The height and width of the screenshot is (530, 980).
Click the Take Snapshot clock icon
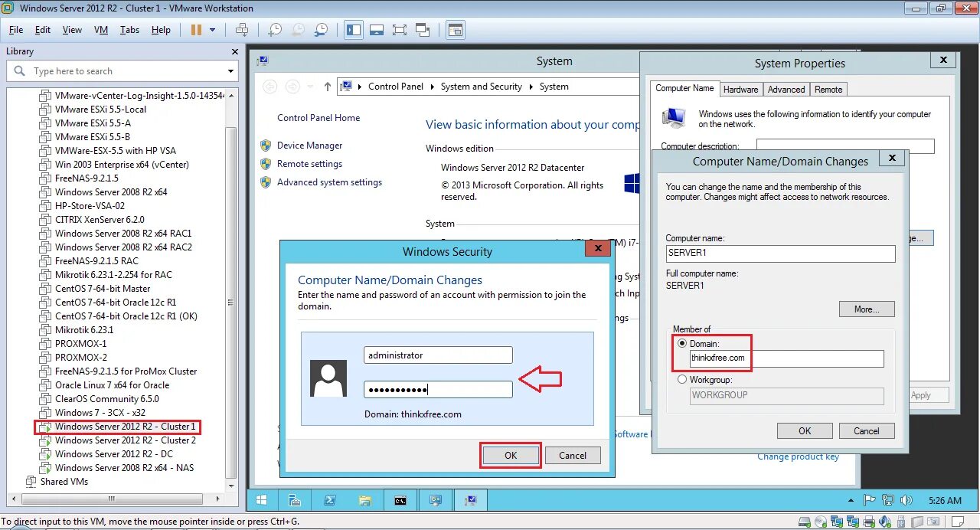(275, 30)
